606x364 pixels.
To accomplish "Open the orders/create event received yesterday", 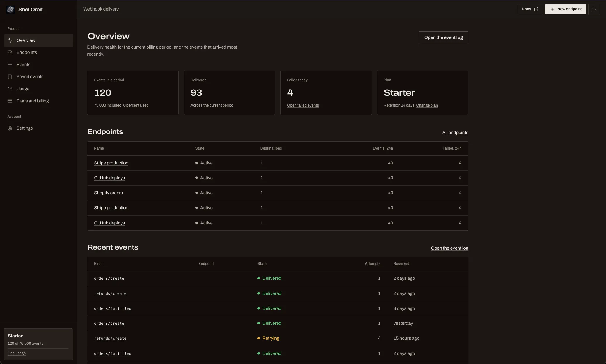I will coord(109,324).
